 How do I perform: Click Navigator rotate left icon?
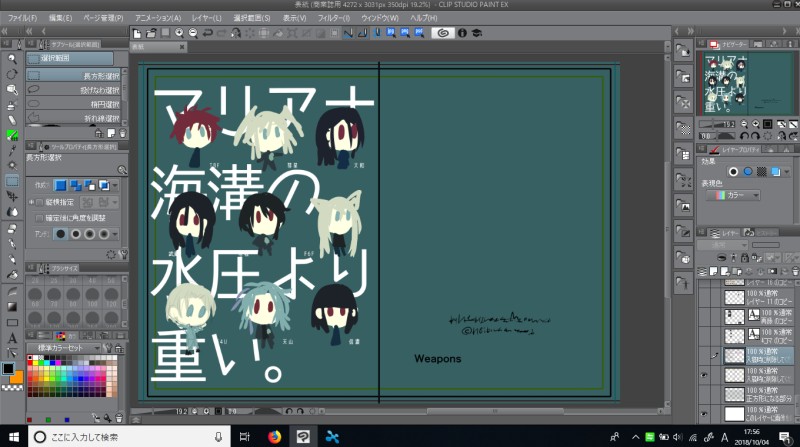pos(744,136)
